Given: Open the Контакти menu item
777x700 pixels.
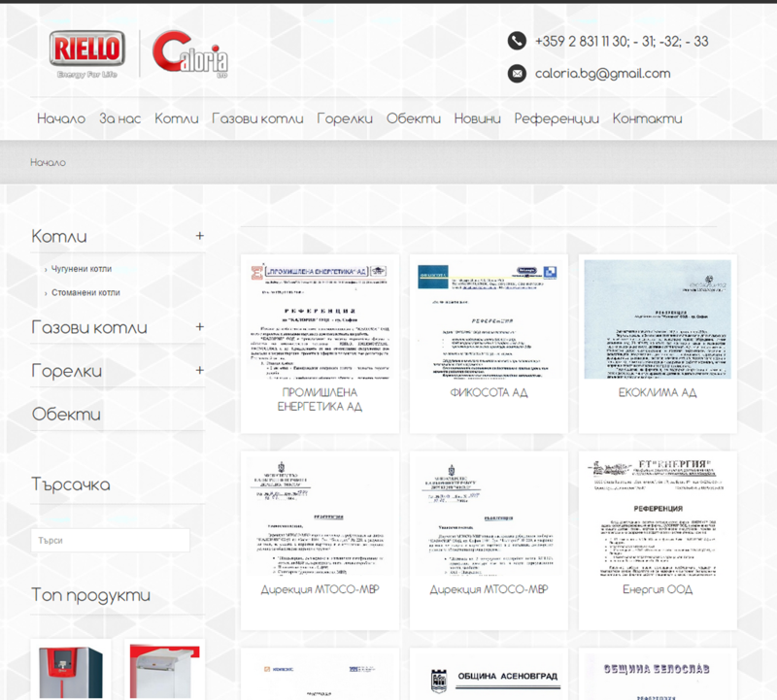Looking at the screenshot, I should (647, 118).
